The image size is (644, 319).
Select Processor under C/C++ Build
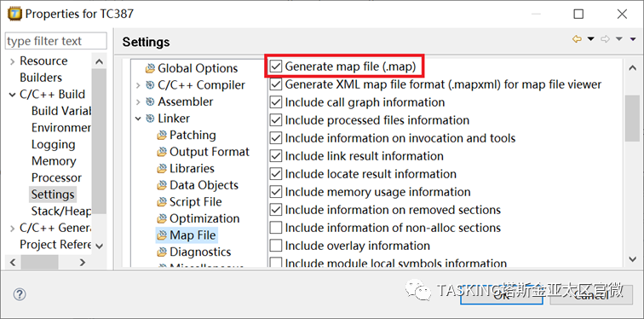pyautogui.click(x=57, y=178)
